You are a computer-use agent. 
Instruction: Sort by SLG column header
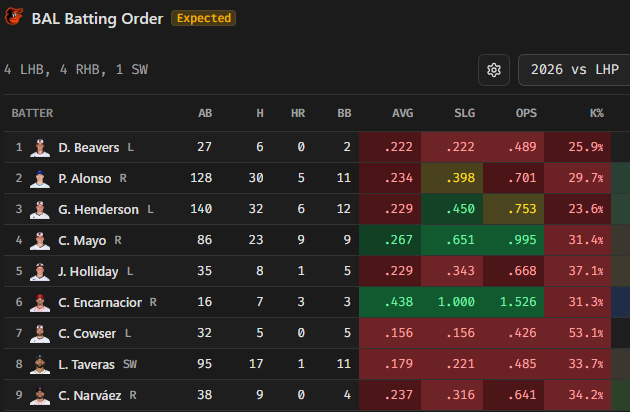[464, 113]
